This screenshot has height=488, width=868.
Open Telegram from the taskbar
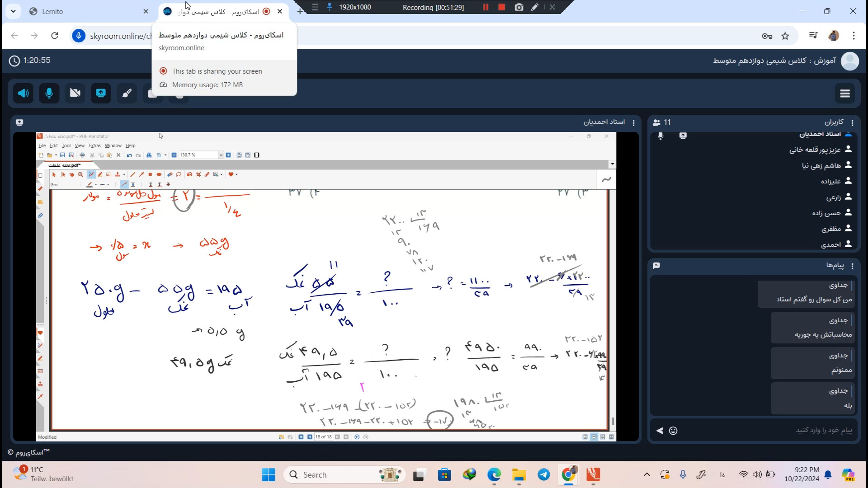tap(544, 474)
